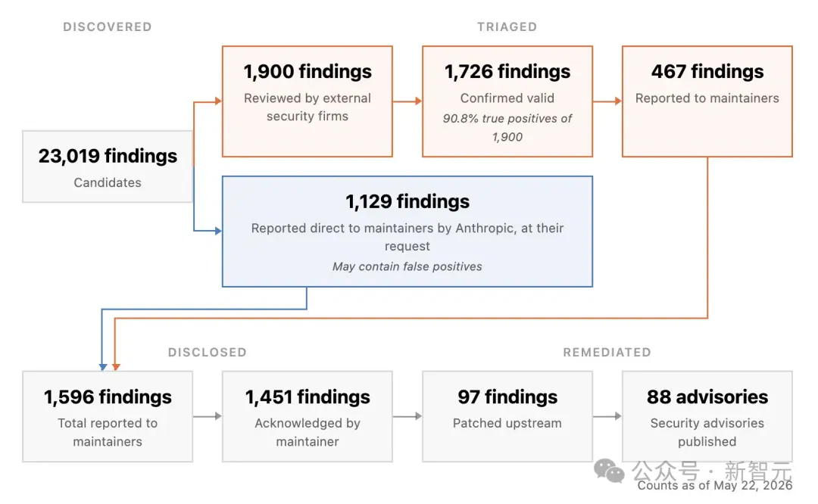
Task: Click the orange arrow pointing into 467 findings box
Action: pyautogui.click(x=607, y=101)
